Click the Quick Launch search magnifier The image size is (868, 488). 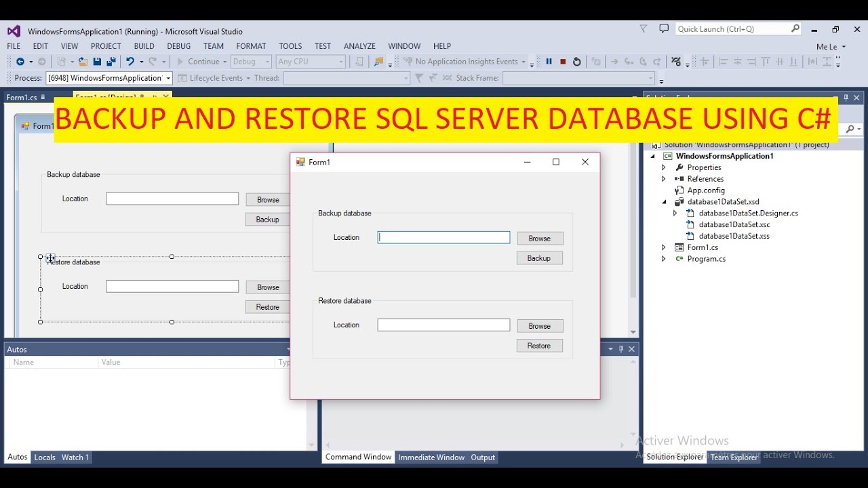pyautogui.click(x=795, y=28)
